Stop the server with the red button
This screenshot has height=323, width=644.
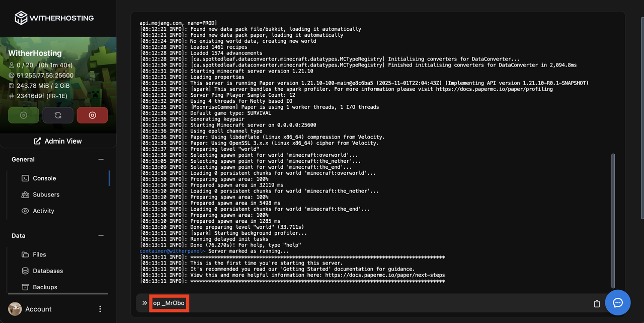tap(92, 115)
